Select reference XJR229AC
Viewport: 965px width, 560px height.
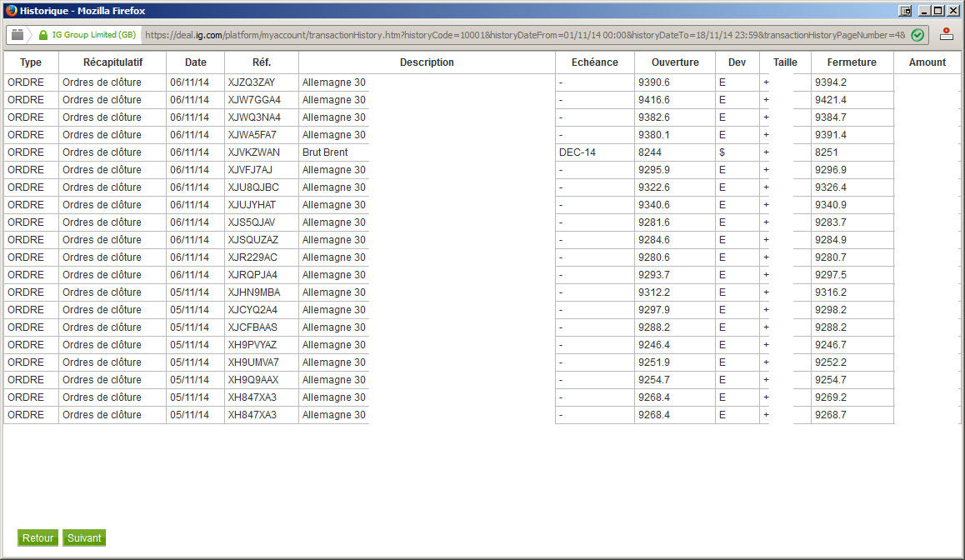pos(252,257)
